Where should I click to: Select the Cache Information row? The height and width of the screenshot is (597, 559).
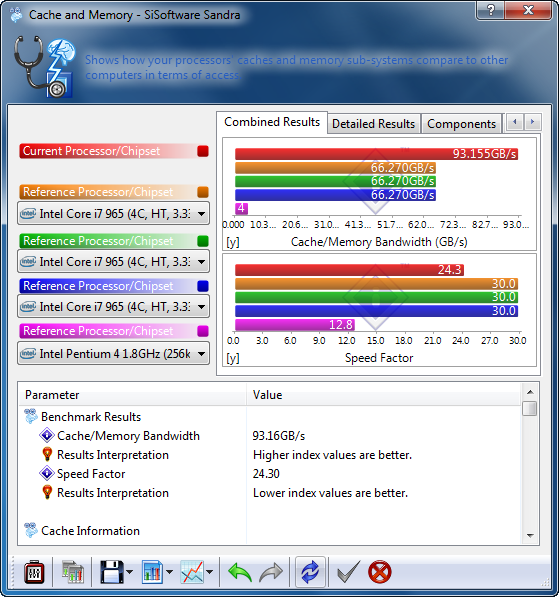tap(270, 530)
